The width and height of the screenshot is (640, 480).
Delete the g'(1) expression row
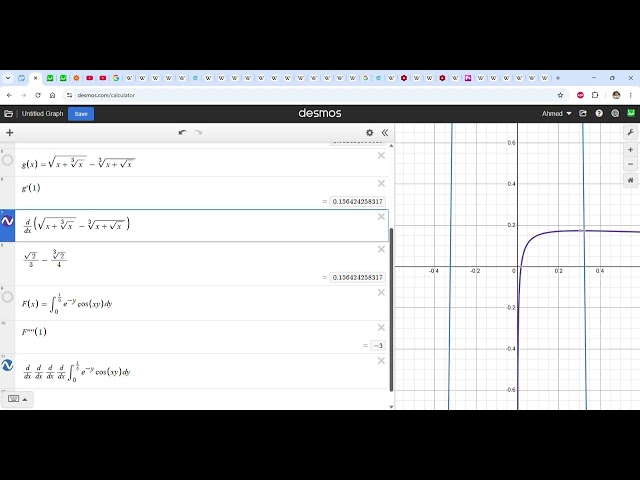[x=381, y=184]
